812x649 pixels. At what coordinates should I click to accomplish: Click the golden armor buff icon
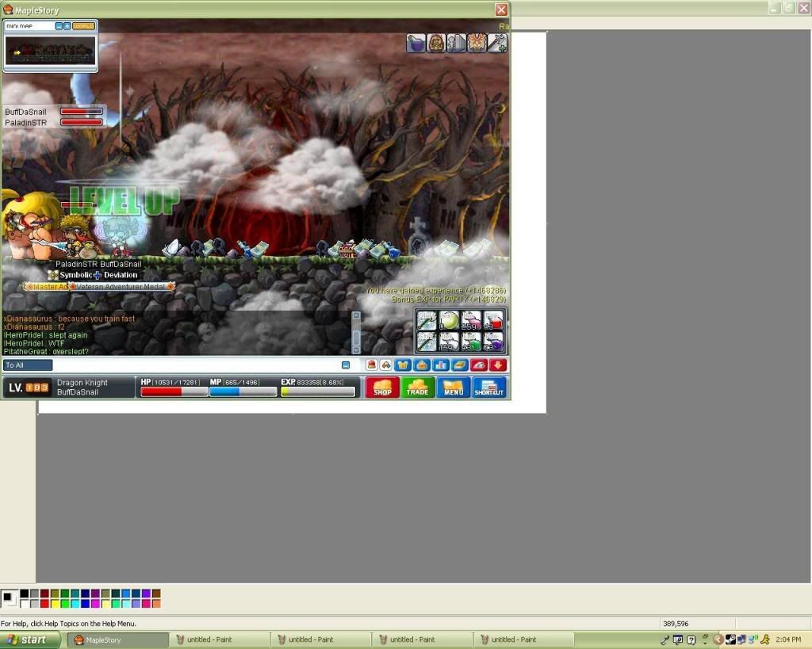point(436,43)
